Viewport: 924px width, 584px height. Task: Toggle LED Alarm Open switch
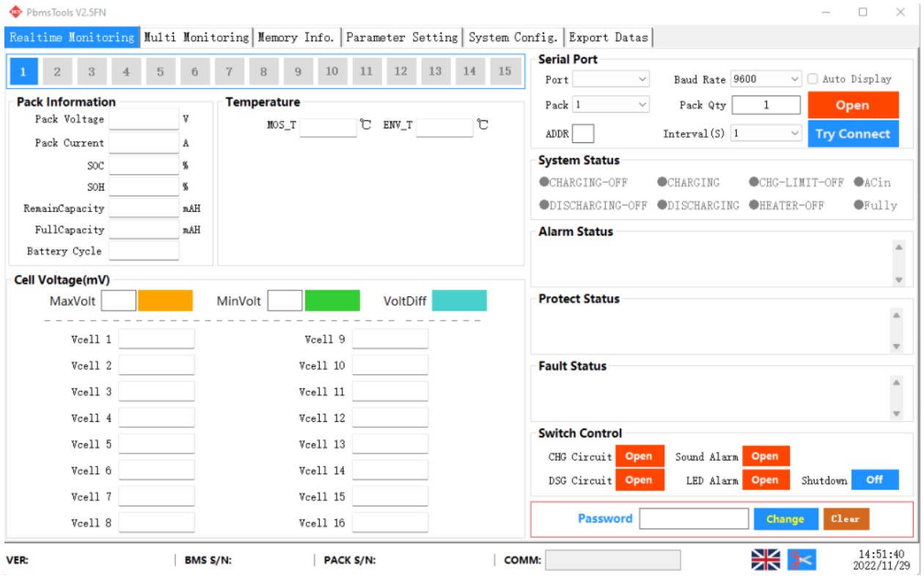pos(766,480)
